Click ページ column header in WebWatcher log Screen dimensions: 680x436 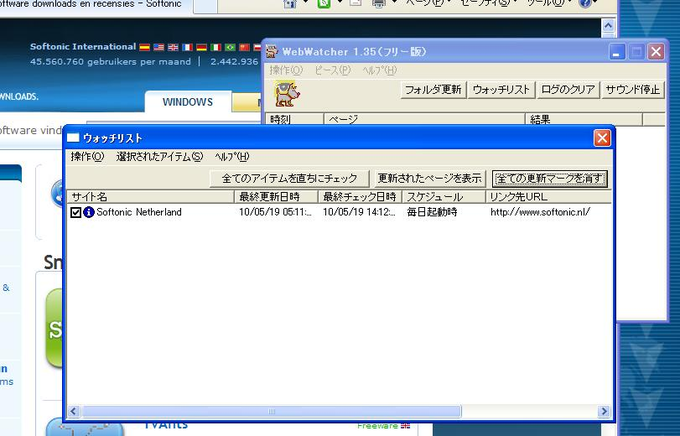425,119
